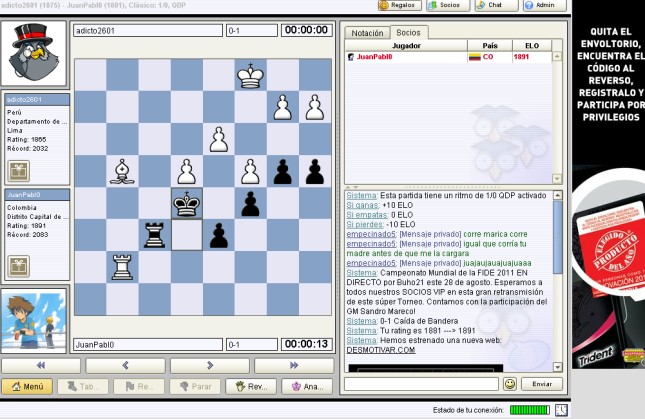Viewport: 645px width, 419px height.
Task: Open the DESMOTIVAR.COM link in chat
Action: click(x=379, y=350)
